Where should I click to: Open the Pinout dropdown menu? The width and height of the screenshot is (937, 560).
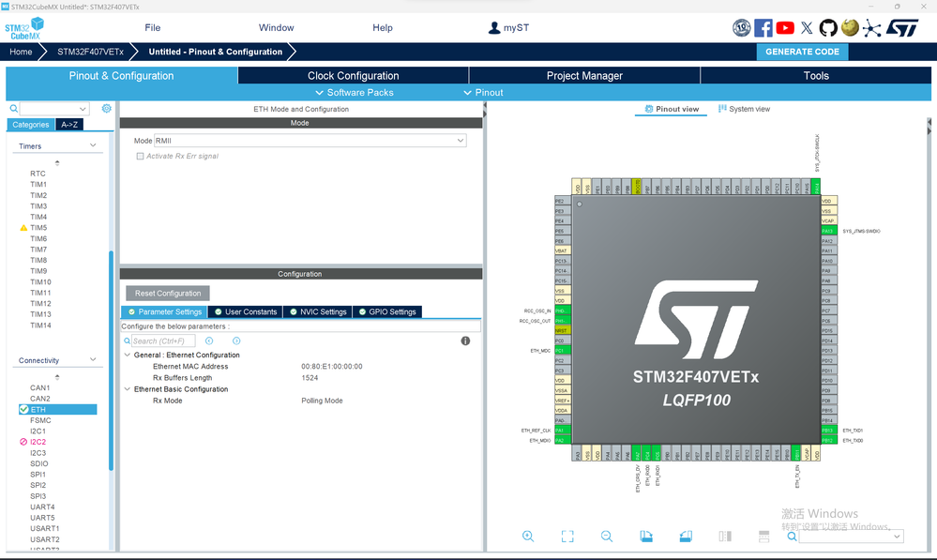[483, 93]
